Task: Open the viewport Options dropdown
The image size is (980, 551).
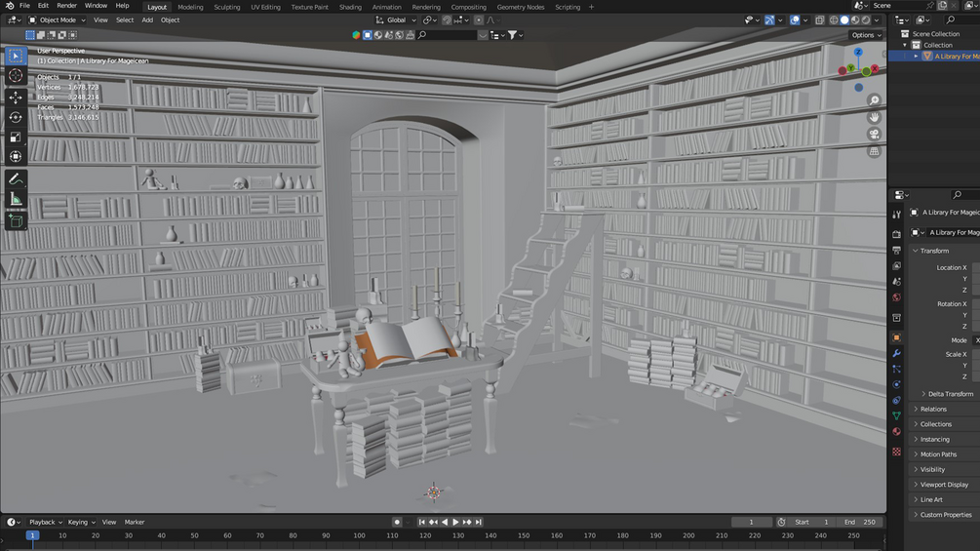Action: (x=866, y=35)
